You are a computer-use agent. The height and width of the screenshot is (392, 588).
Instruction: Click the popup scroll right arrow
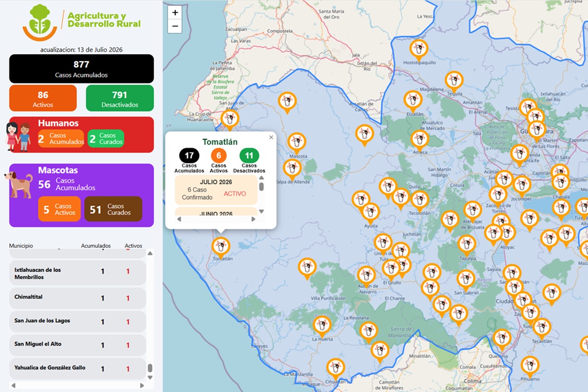click(253, 219)
